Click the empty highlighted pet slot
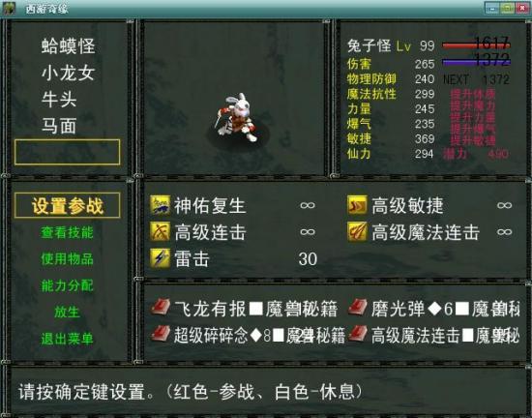This screenshot has width=532, height=418. (67, 152)
